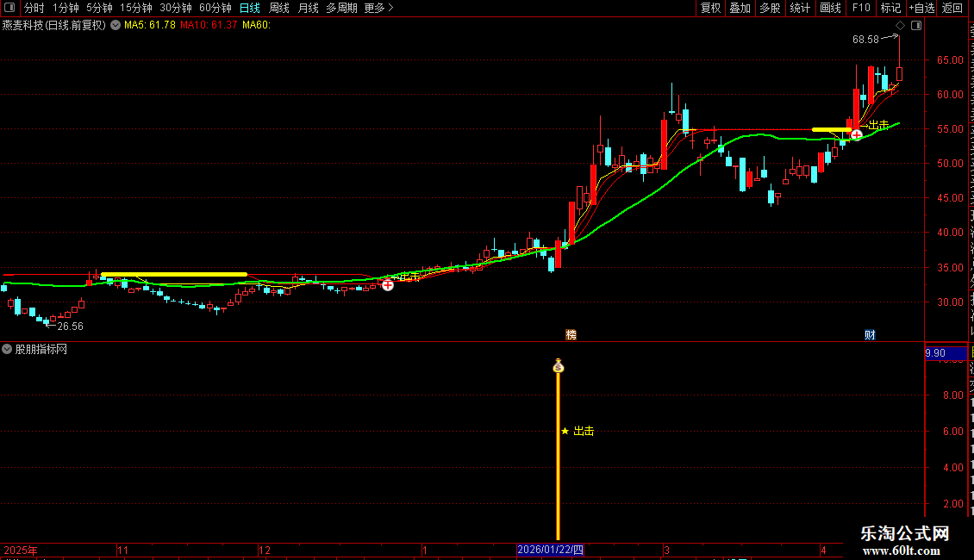Select the 15分钟 period tab
Viewport: 974px width, 560px height.
(x=136, y=8)
